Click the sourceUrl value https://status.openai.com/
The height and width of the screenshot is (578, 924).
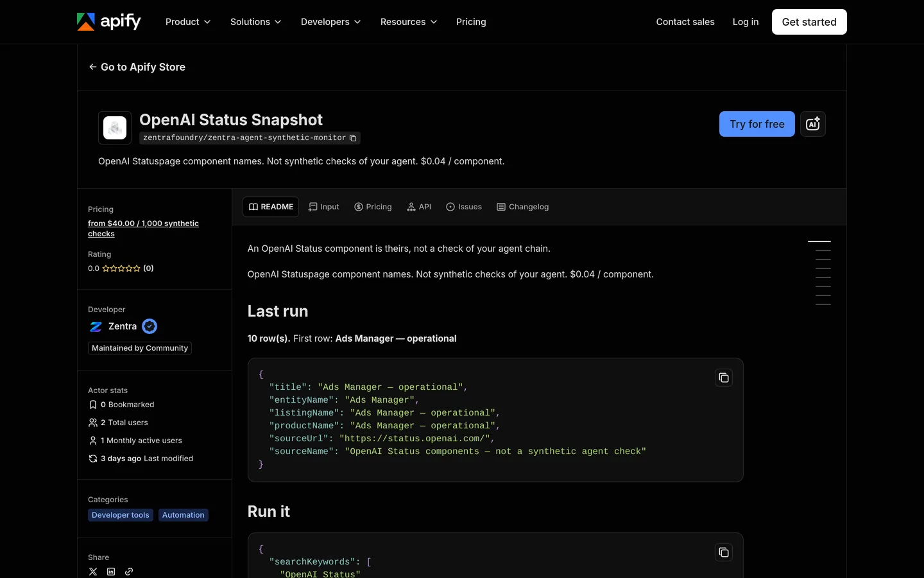point(415,439)
